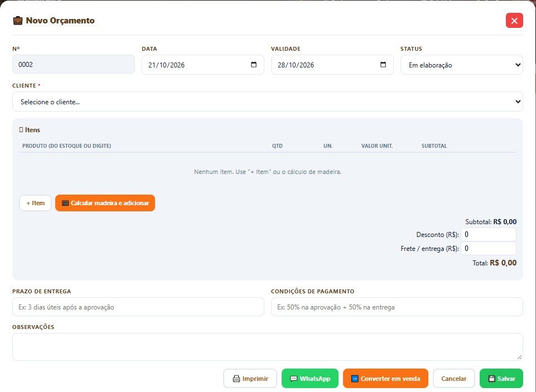Click the Condições de pagamento text field
The height and width of the screenshot is (392, 536).
pos(397,307)
